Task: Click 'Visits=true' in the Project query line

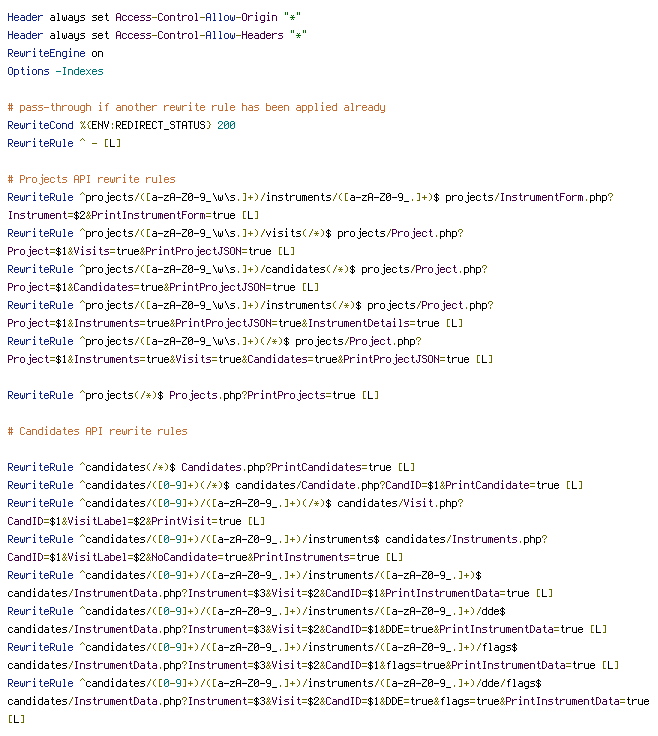Action: (x=107, y=251)
